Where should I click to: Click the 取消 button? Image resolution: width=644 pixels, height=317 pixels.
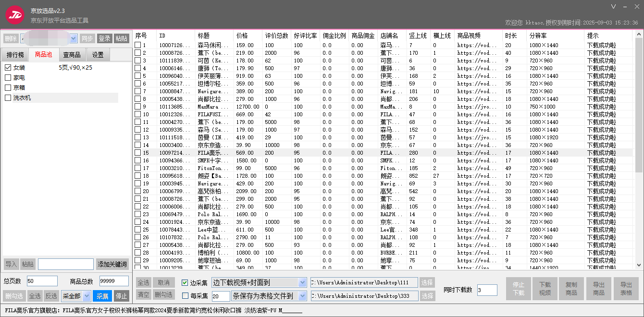point(164,282)
